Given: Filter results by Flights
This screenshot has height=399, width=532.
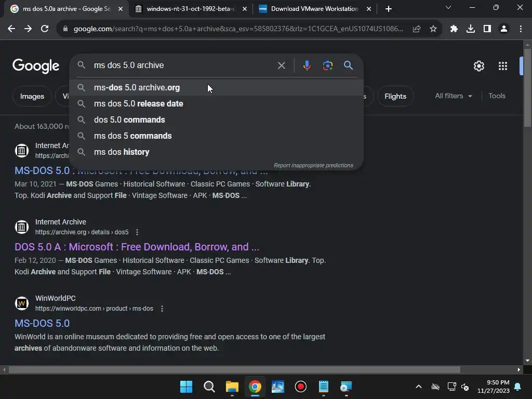Looking at the screenshot, I should point(395,96).
